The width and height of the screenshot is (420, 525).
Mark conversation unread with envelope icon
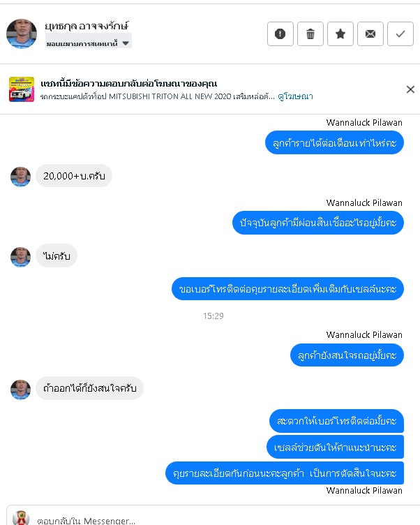(x=370, y=34)
